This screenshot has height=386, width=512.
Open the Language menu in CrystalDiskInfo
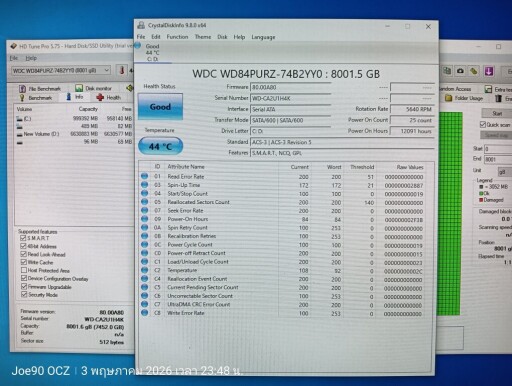(263, 37)
